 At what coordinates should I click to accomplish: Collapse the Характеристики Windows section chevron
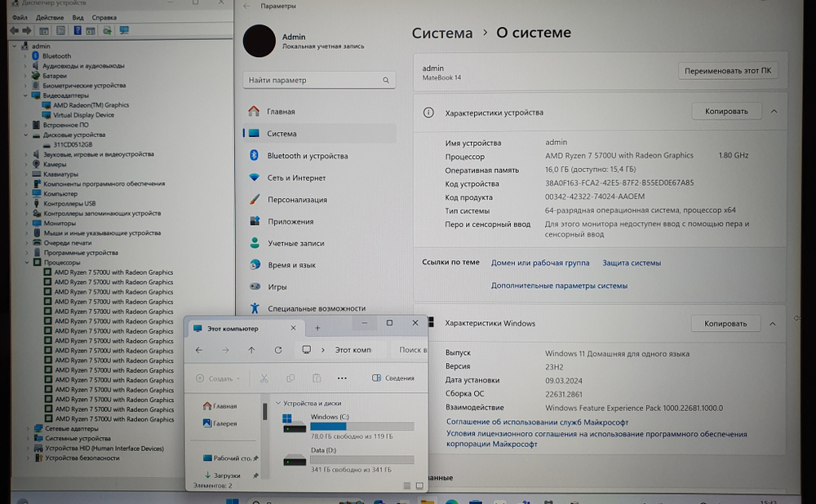tap(773, 323)
